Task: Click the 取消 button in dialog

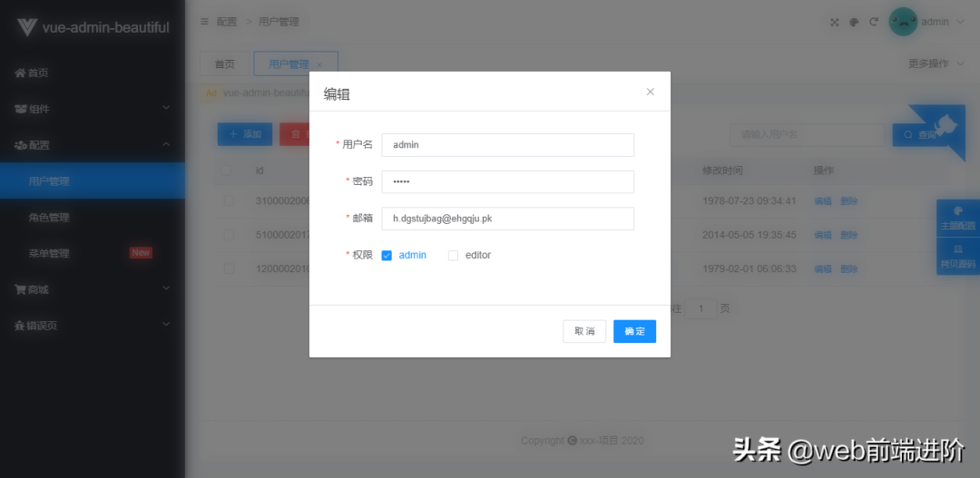Action: pos(584,331)
